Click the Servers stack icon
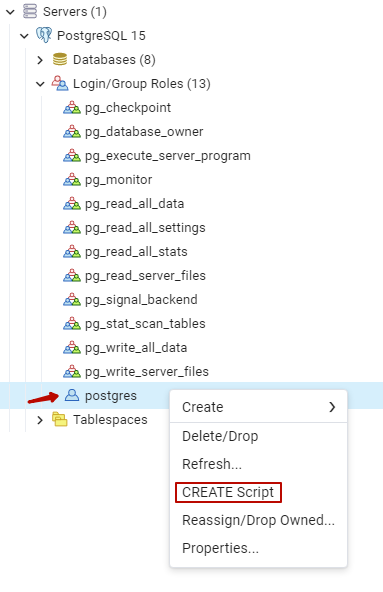Screen dimensions: 383x592 [30, 11]
